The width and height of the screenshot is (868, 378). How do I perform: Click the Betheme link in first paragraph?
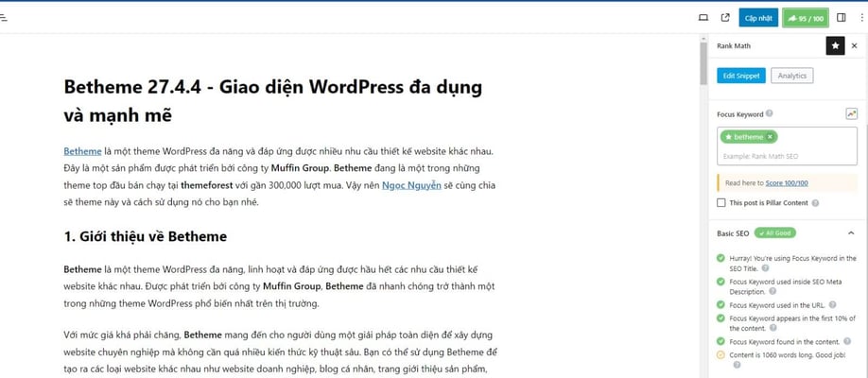click(82, 151)
